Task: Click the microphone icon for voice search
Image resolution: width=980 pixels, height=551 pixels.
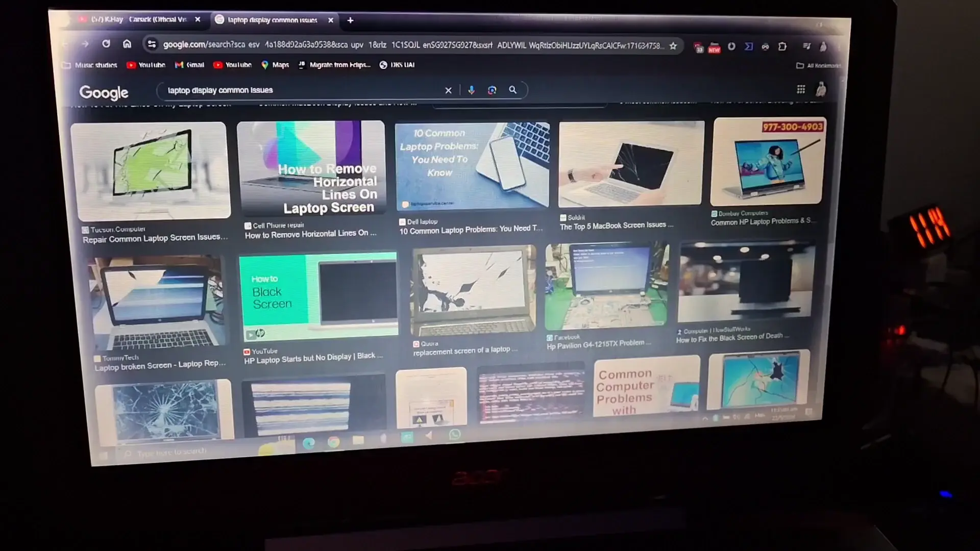Action: pyautogui.click(x=471, y=90)
